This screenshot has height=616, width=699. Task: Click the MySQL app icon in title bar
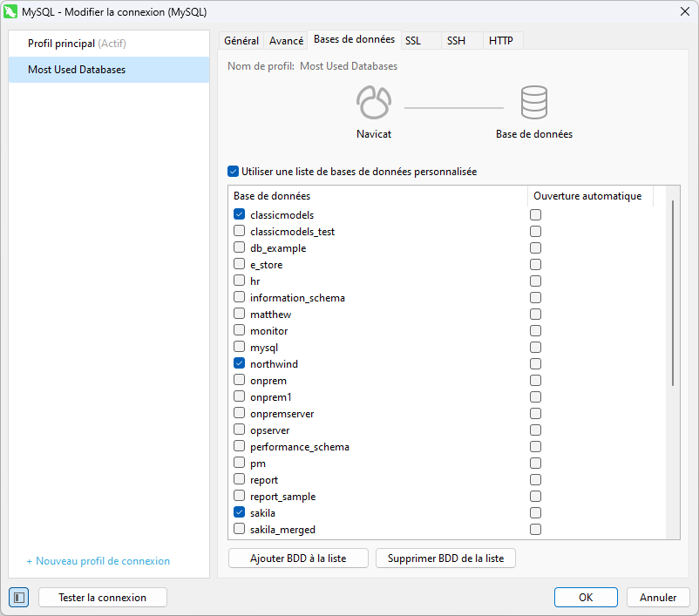coord(10,11)
